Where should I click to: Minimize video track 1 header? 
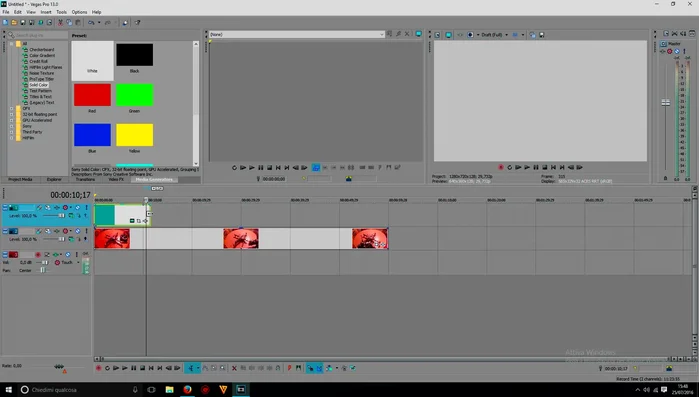tap(5, 208)
